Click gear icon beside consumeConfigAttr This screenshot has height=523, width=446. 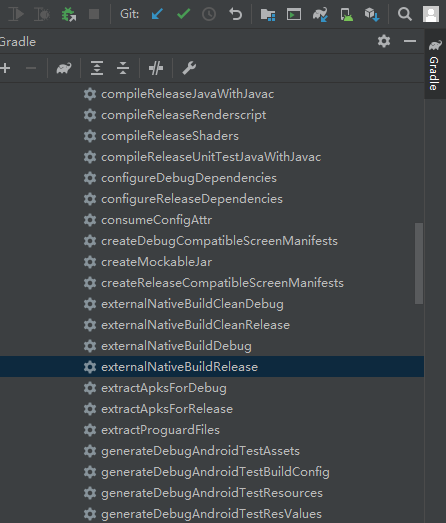pyautogui.click(x=90, y=220)
